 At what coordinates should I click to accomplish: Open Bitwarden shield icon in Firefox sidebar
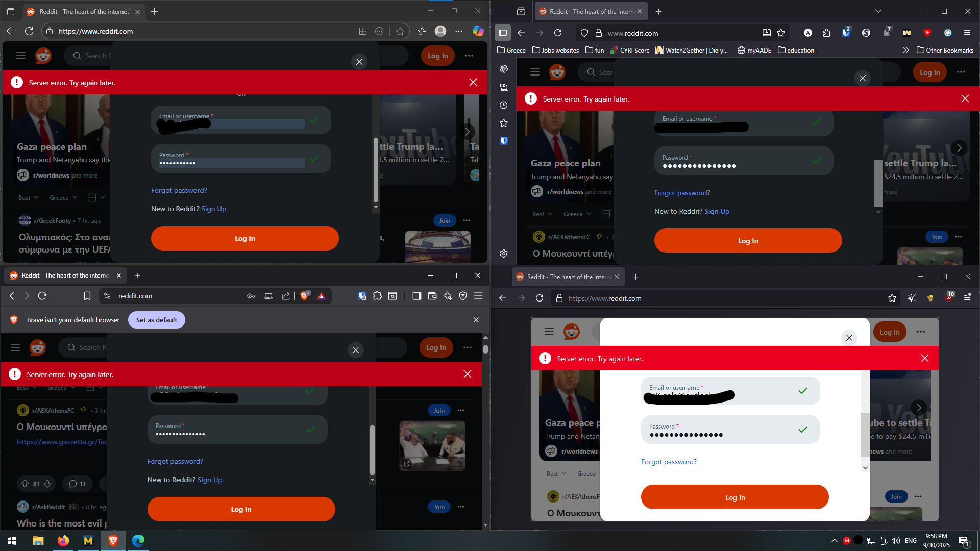point(504,141)
